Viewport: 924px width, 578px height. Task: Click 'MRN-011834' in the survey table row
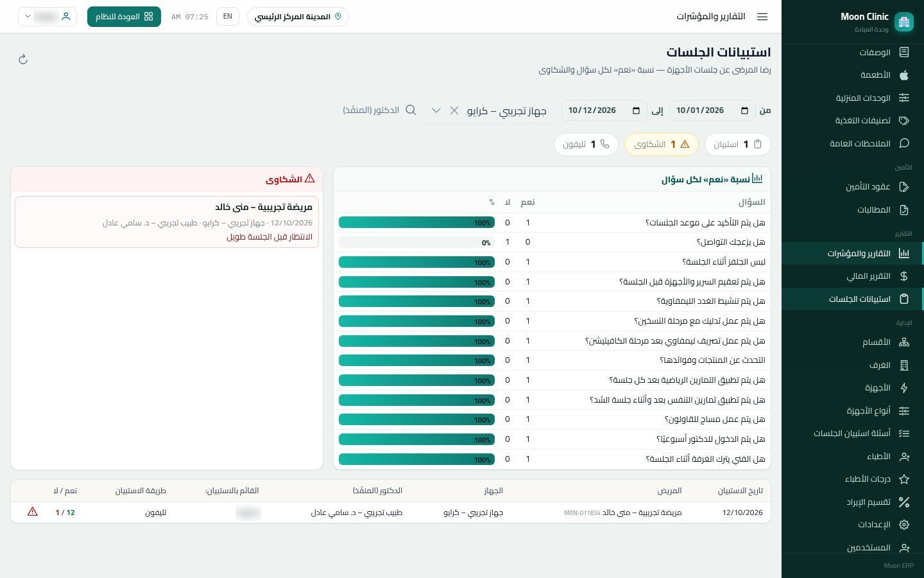pyautogui.click(x=582, y=513)
